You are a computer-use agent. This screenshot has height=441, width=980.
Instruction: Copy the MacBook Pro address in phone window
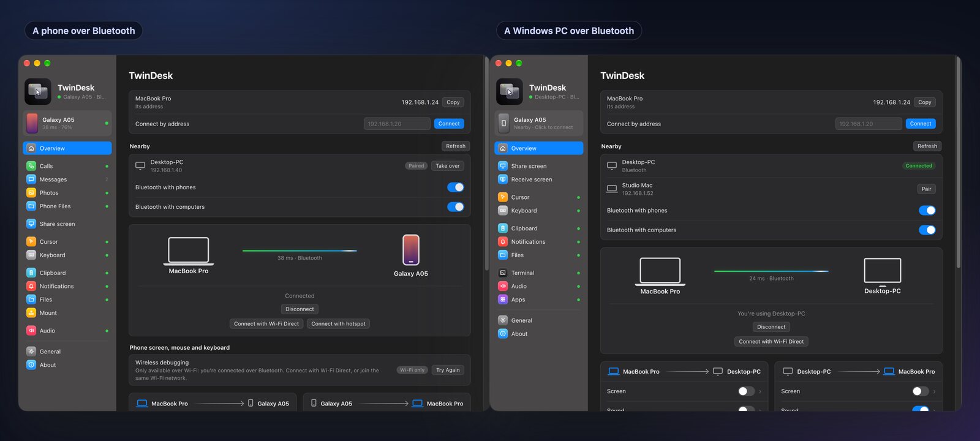453,102
